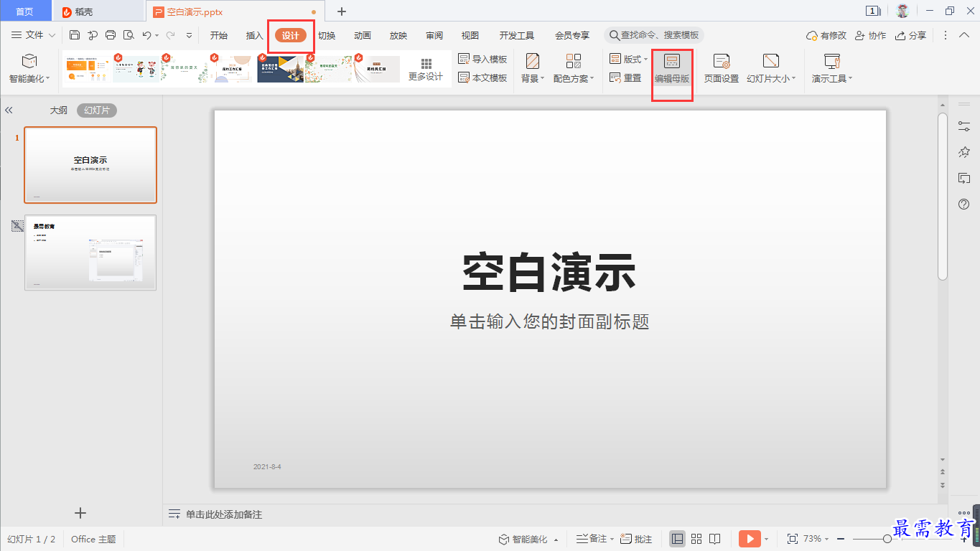Click the Redo arrow icon
The height and width of the screenshot is (551, 980).
170,35
